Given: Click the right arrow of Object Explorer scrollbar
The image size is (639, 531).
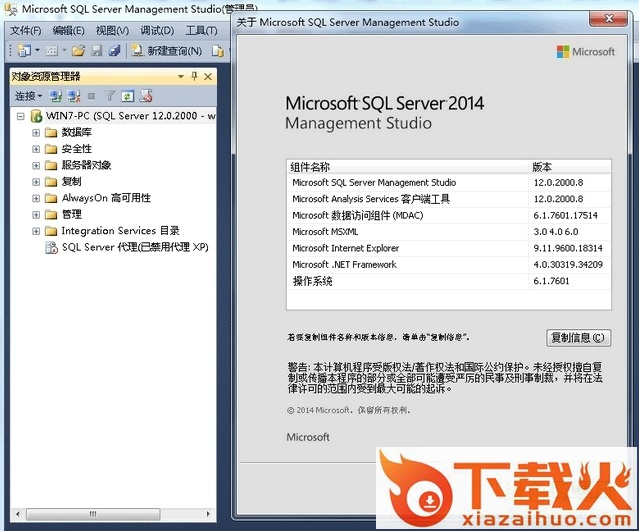Looking at the screenshot, I should pos(208,514).
